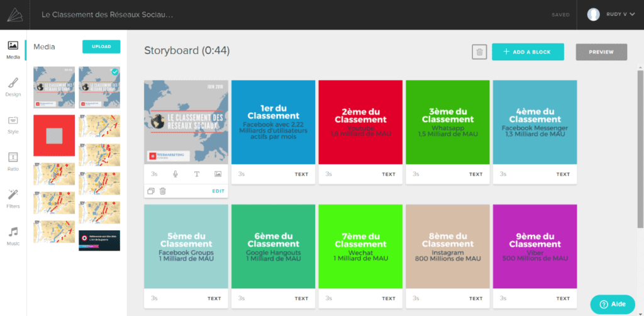Screen dimensions: 644x316
Task: Click the app logo in header
Action: click(x=15, y=15)
